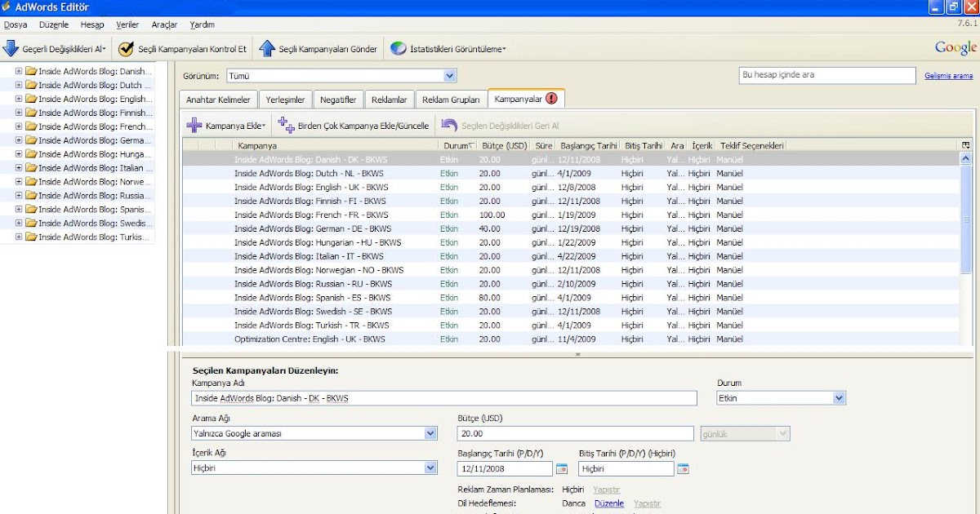This screenshot has width=980, height=514.
Task: Open the calendar picker for Başlangıç Tarihi
Action: click(562, 468)
